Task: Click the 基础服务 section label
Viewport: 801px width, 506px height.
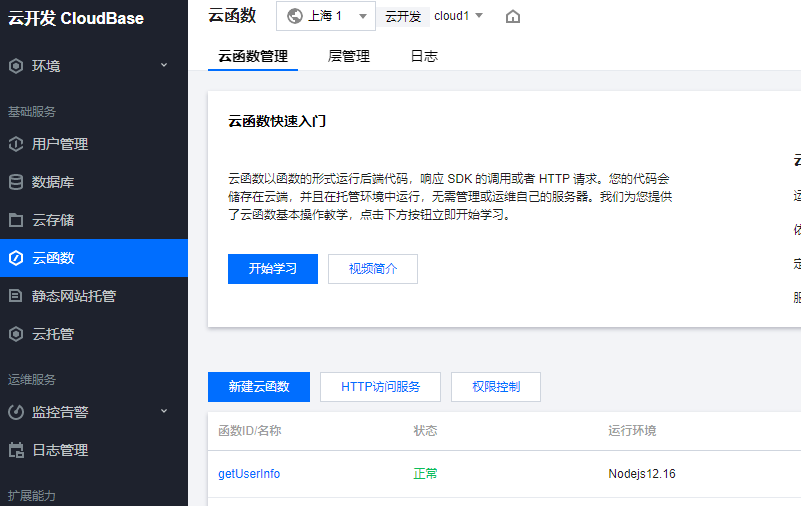Action: pyautogui.click(x=32, y=112)
